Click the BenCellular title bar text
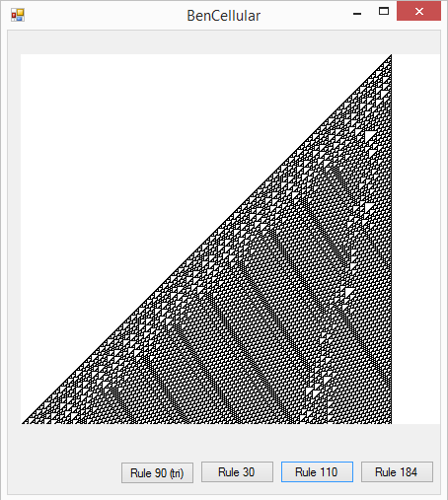The height and width of the screenshot is (500, 448). (x=224, y=16)
